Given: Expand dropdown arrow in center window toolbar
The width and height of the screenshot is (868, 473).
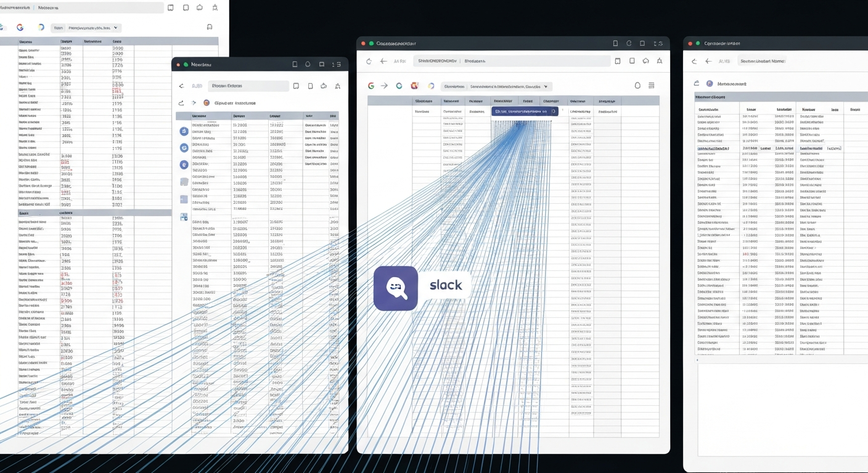Looking at the screenshot, I should click(x=546, y=87).
